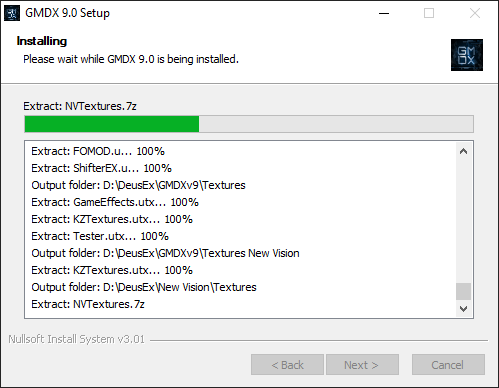Select the 'New Vision\Textures' output folder line
Image resolution: width=499 pixels, height=388 pixels.
click(x=144, y=287)
